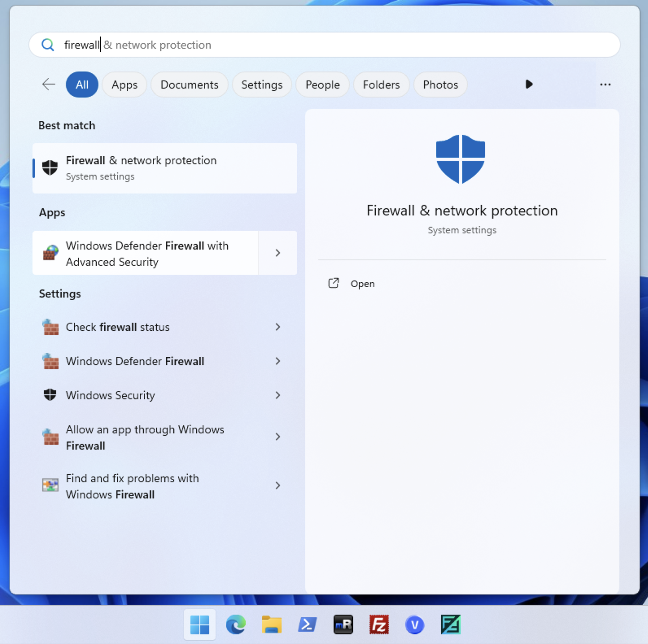Expand the Find and fix problems chevron
The image size is (648, 644).
click(x=278, y=486)
